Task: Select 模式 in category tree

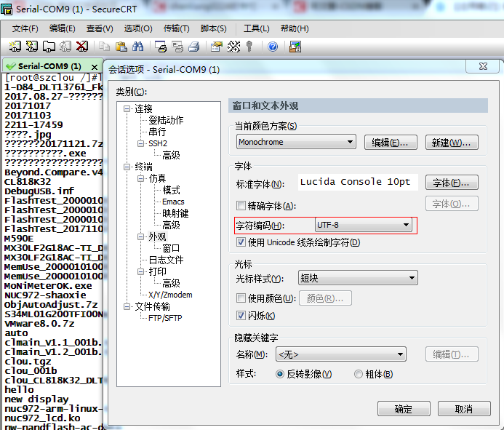Action: pos(171,190)
